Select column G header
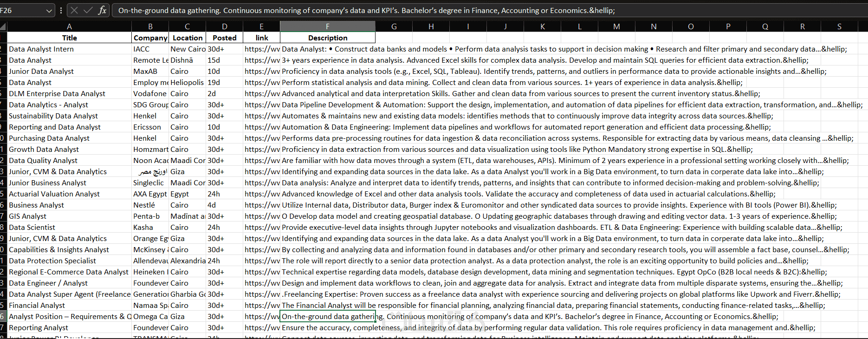The image size is (868, 339). [x=394, y=26]
